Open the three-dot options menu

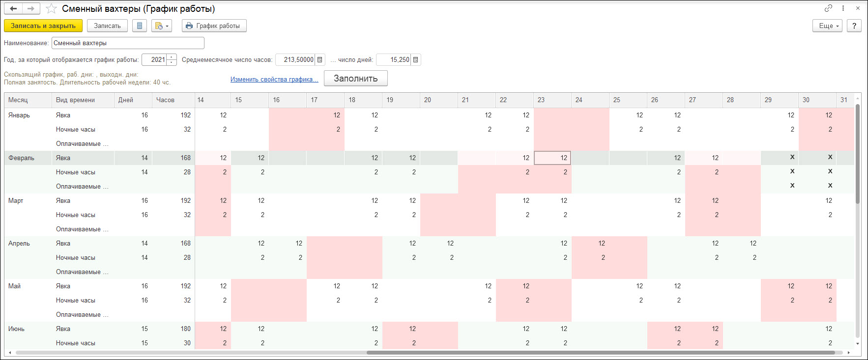tap(843, 8)
